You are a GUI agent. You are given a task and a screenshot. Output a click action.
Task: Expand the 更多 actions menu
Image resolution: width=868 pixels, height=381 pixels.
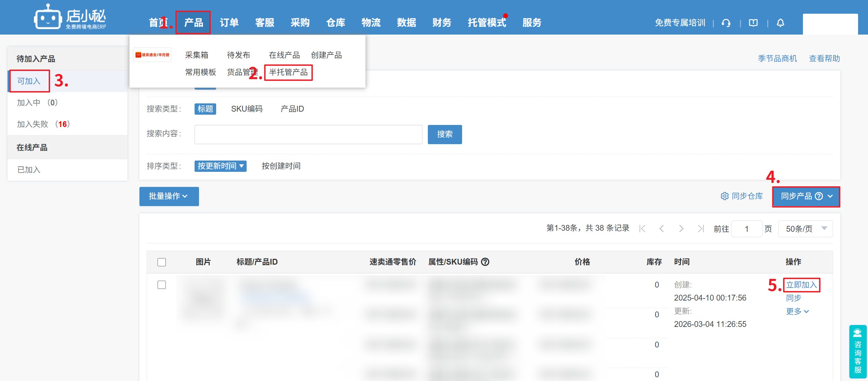coord(797,312)
